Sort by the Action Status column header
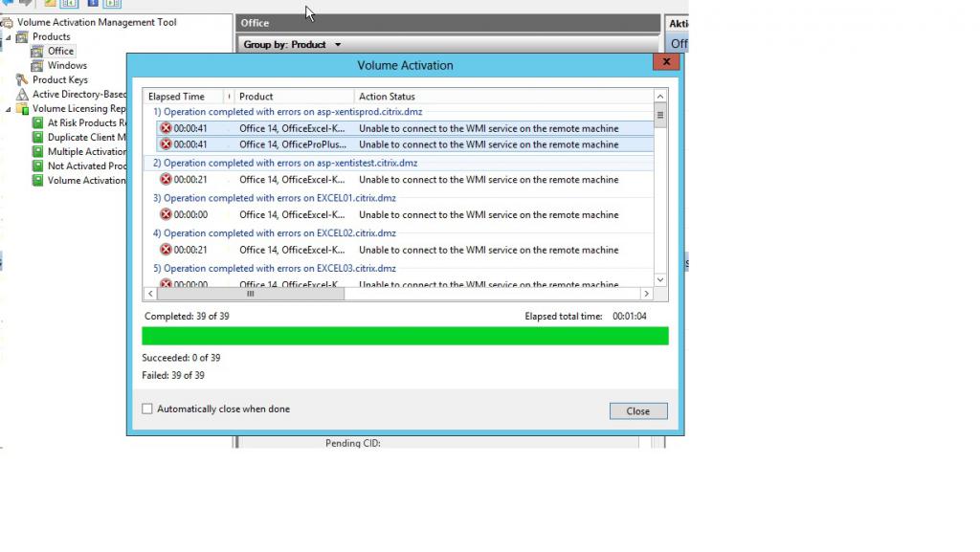The image size is (980, 552). (x=503, y=97)
